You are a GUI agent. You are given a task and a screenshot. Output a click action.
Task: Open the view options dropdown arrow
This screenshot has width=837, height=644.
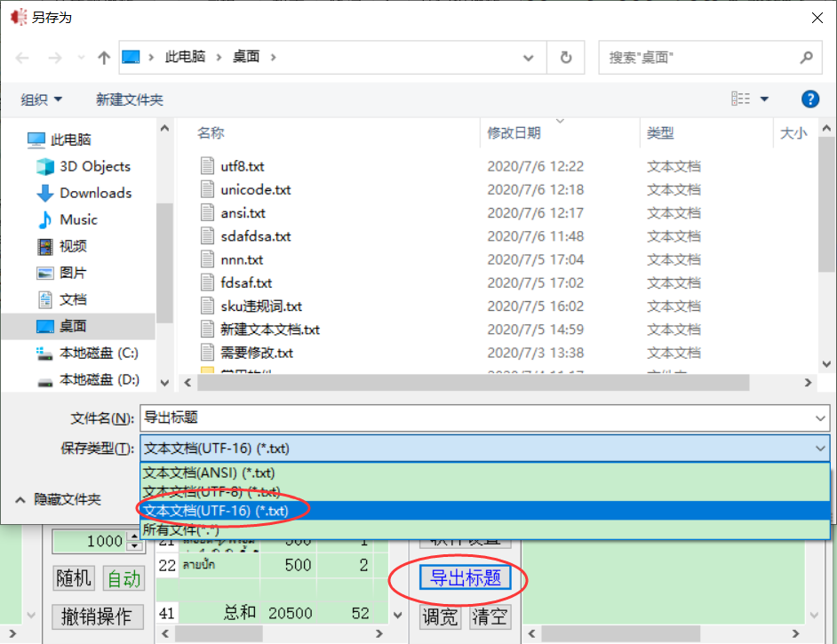[x=764, y=99]
